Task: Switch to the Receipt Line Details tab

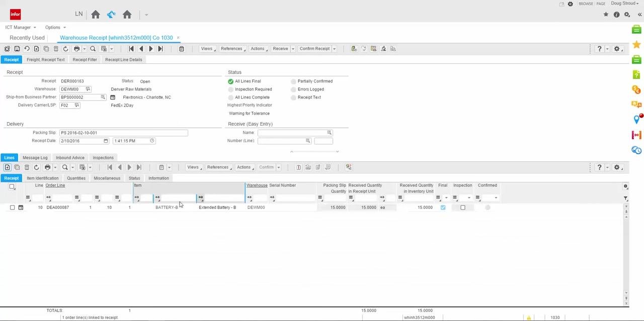Action: [124, 59]
